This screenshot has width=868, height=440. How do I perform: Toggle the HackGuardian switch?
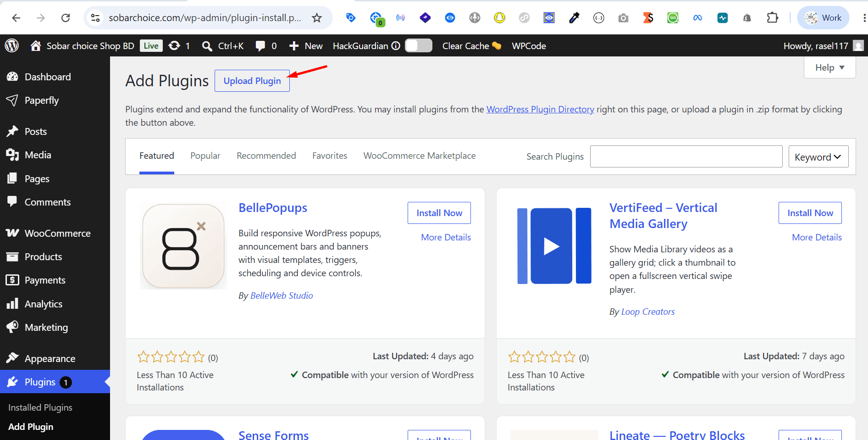419,46
